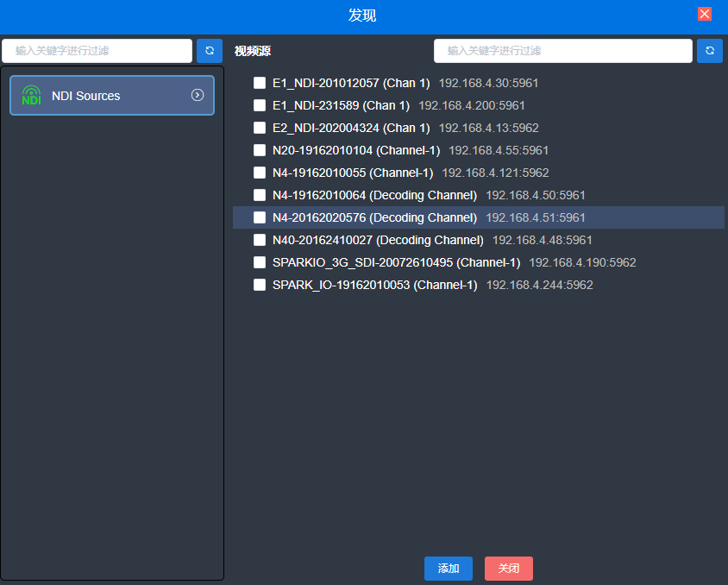
Task: Click the red 关闭 close button
Action: 508,569
